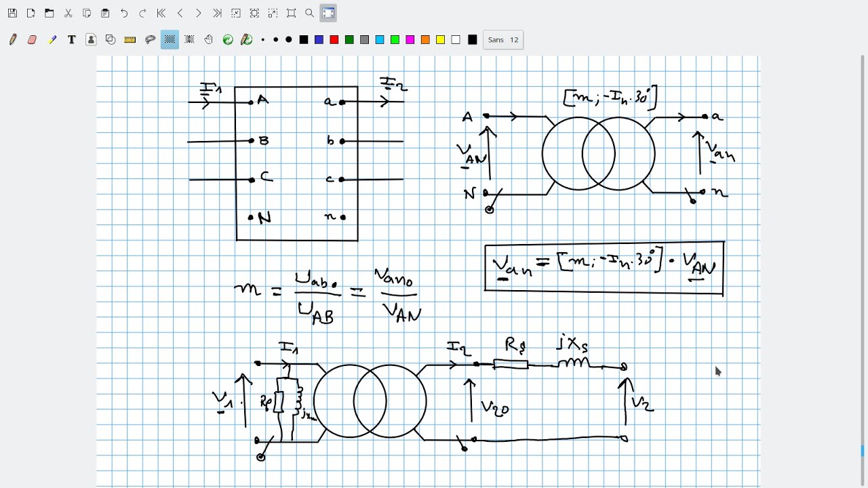Toggle fullscreen mode off

click(x=328, y=13)
